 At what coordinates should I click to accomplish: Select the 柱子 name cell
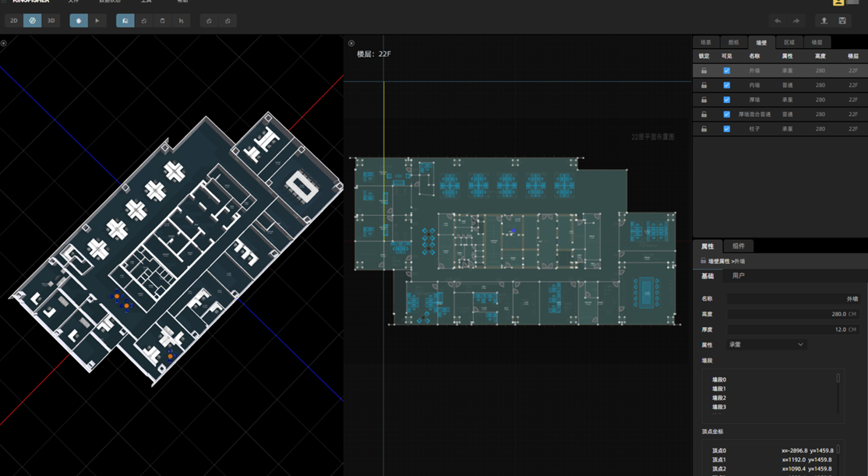pos(754,129)
